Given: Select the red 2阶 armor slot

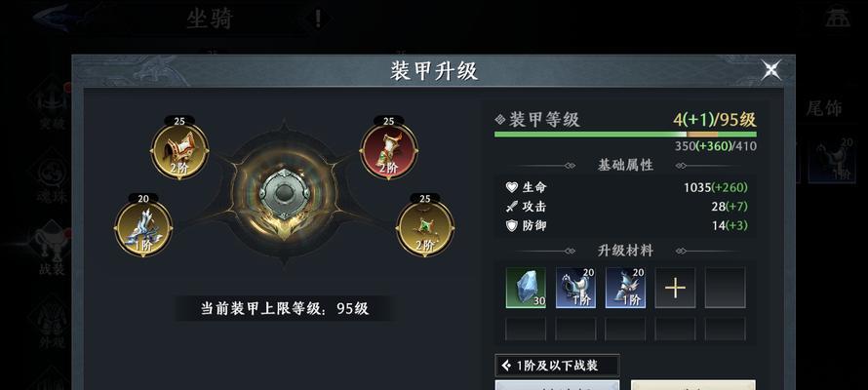Looking at the screenshot, I should 388,151.
